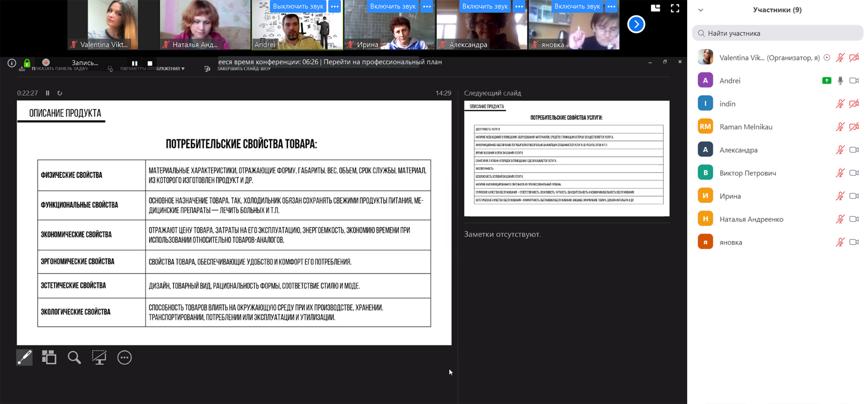Open more slide show options

(x=124, y=358)
